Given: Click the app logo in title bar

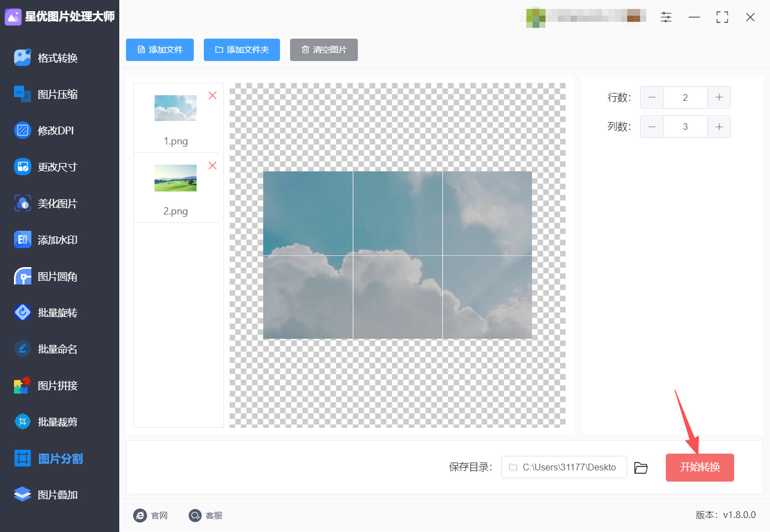Looking at the screenshot, I should [13, 17].
